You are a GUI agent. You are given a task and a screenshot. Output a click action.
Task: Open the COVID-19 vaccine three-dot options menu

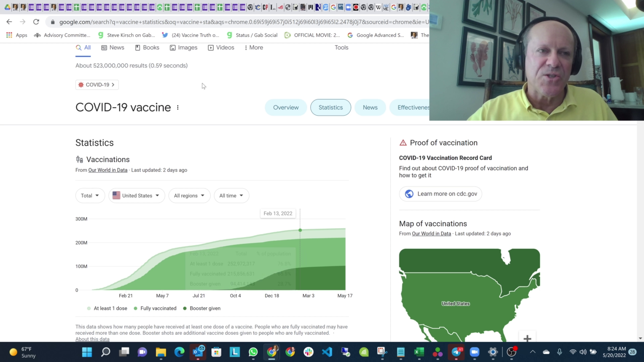(x=178, y=108)
